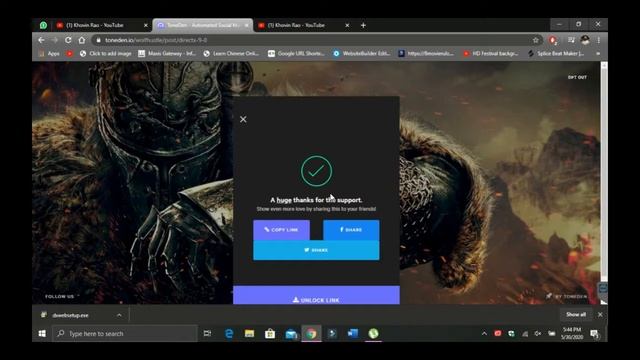Screen dimensions: 640x360
Task: Bookmark this page with the star icon
Action: coord(536,40)
